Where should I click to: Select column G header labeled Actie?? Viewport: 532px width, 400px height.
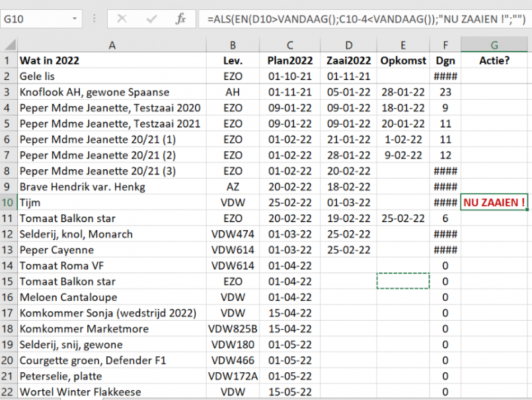point(494,45)
